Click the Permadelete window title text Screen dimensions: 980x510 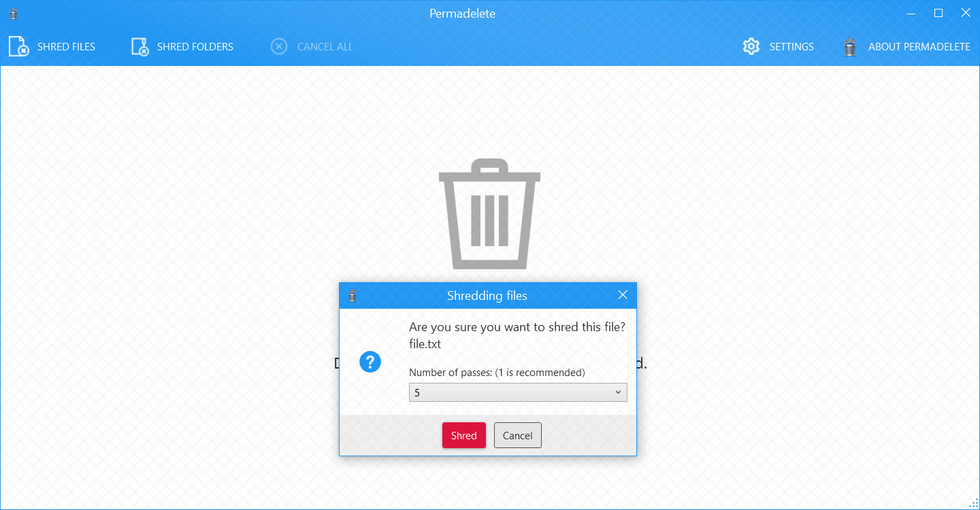coord(462,14)
